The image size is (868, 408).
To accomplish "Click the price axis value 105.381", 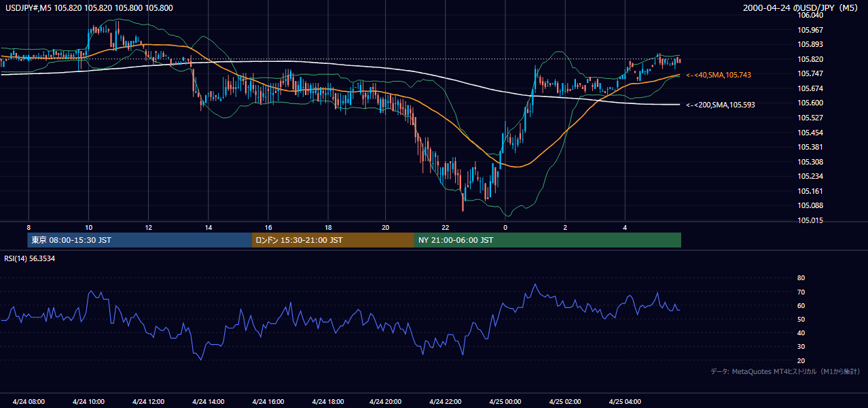I will (x=810, y=147).
